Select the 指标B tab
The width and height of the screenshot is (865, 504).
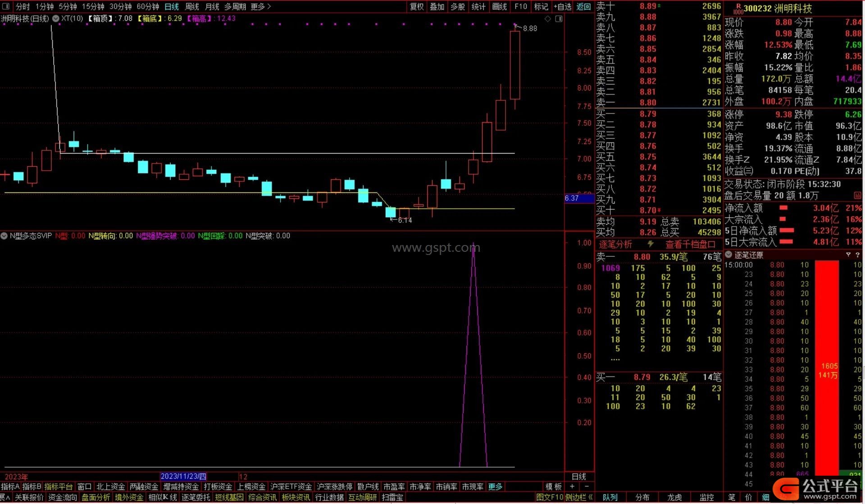pyautogui.click(x=32, y=487)
